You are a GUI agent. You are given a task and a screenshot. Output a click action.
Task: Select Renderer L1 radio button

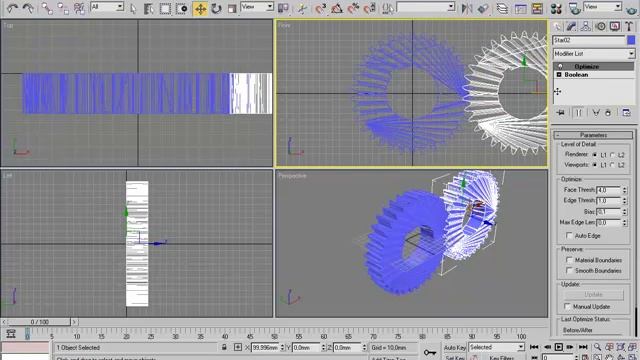pyautogui.click(x=595, y=155)
